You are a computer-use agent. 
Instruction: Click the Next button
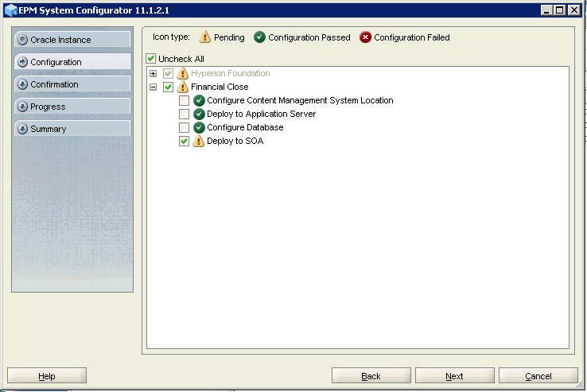coord(454,375)
